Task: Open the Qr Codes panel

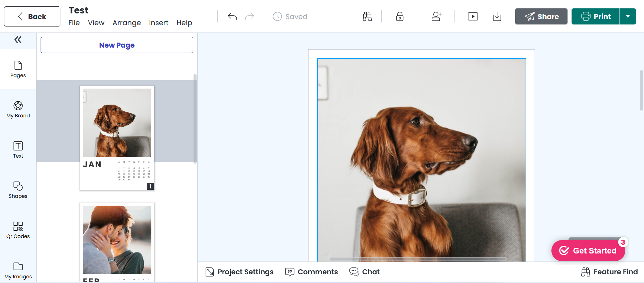Action: pyautogui.click(x=18, y=230)
